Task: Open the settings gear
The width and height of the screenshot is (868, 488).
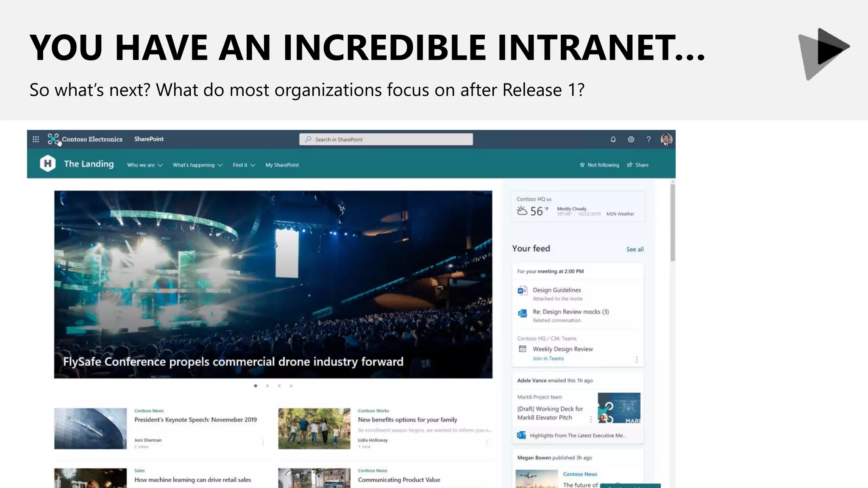Action: point(631,139)
